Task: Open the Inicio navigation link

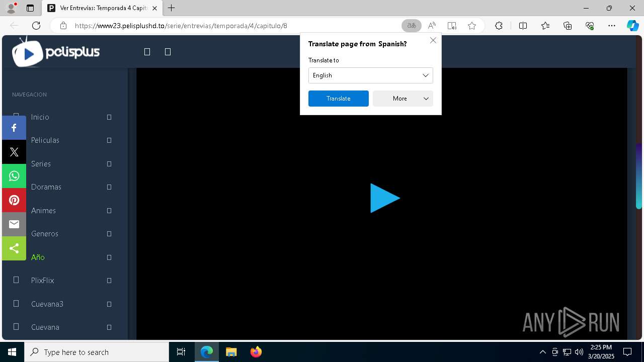Action: pos(40,117)
